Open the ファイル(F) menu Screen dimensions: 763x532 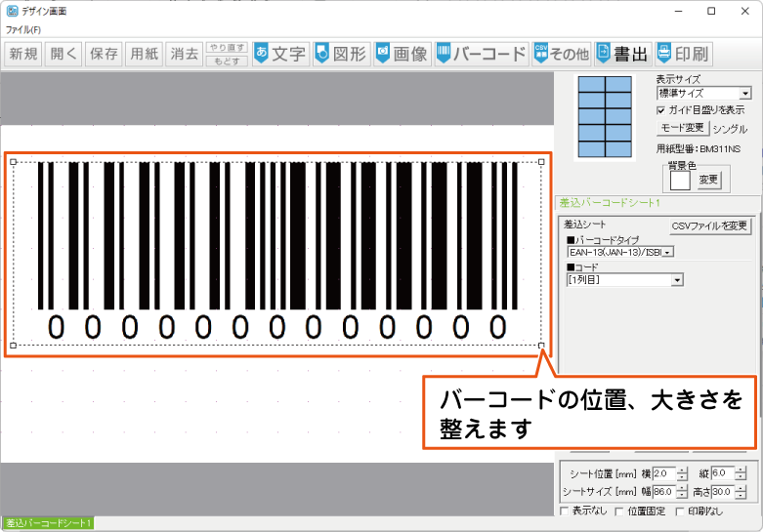point(23,29)
